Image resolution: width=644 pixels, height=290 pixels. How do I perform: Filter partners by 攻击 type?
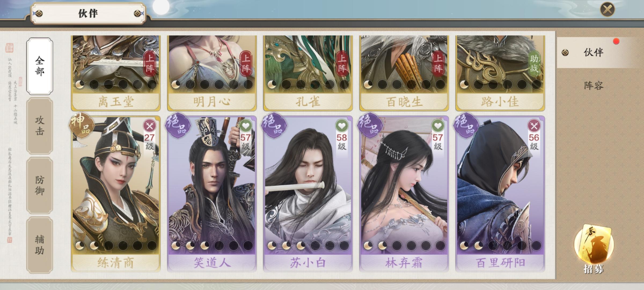point(40,126)
